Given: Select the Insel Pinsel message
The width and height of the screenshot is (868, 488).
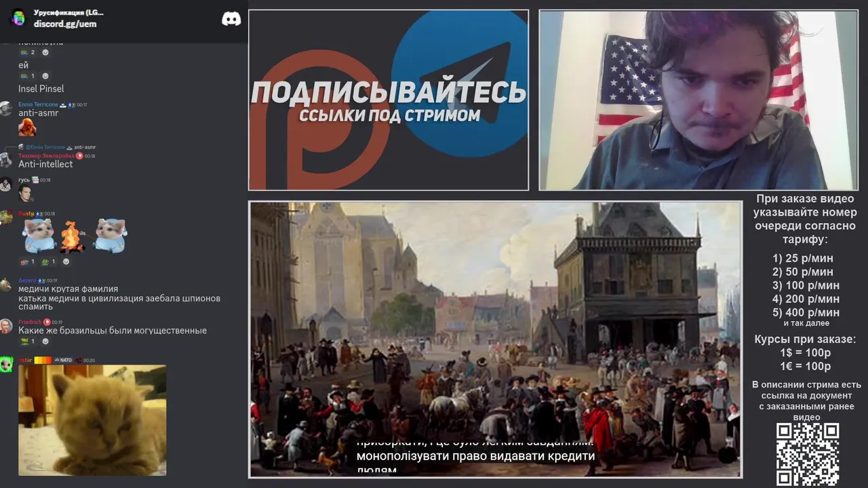Looking at the screenshot, I should click(41, 89).
